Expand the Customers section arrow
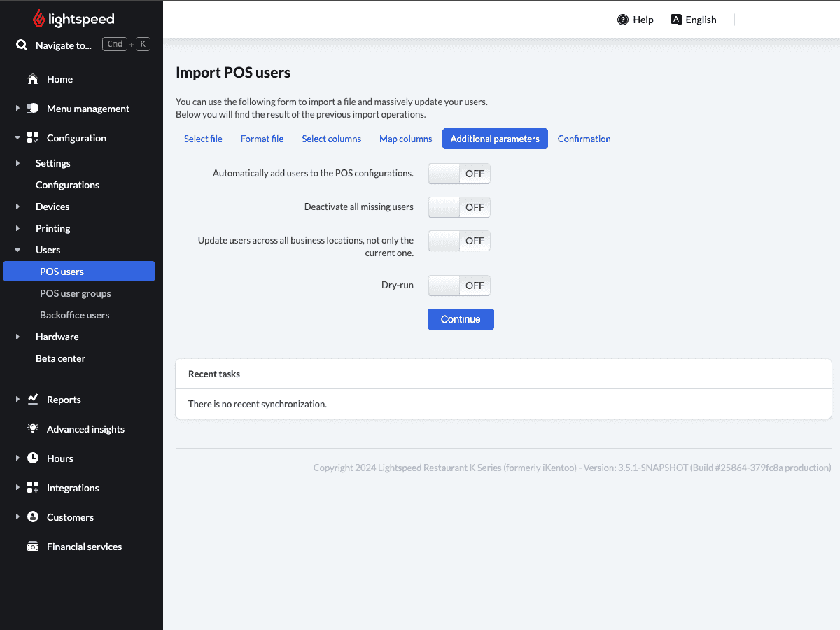 [x=17, y=517]
